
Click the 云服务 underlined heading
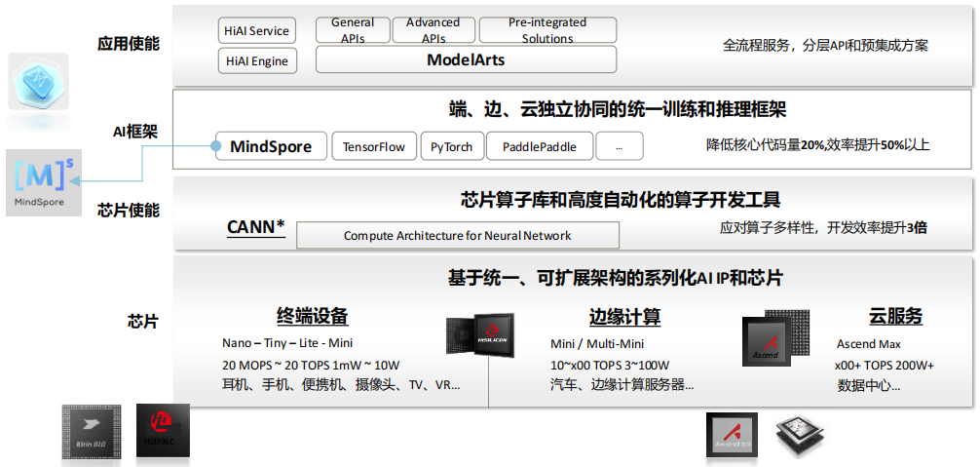pos(895,316)
